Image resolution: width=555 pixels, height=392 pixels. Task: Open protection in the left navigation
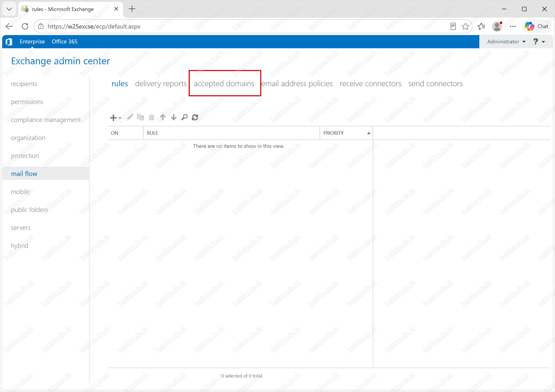(x=25, y=156)
